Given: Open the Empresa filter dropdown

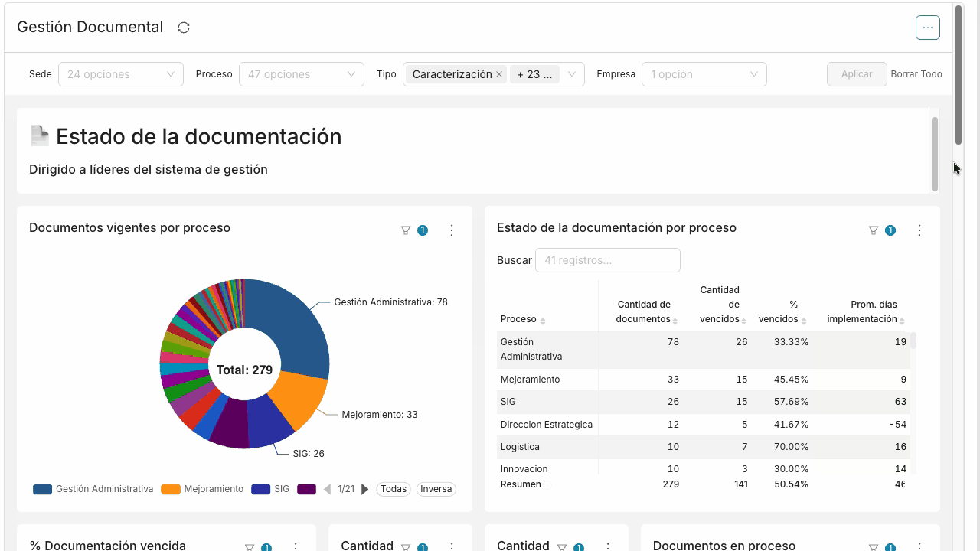Looking at the screenshot, I should (x=704, y=74).
